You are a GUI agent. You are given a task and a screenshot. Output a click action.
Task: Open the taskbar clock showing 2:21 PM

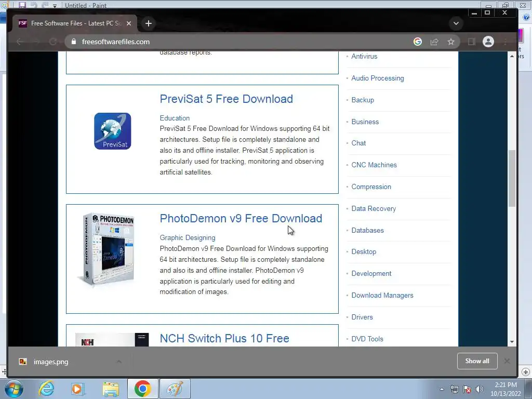click(506, 389)
